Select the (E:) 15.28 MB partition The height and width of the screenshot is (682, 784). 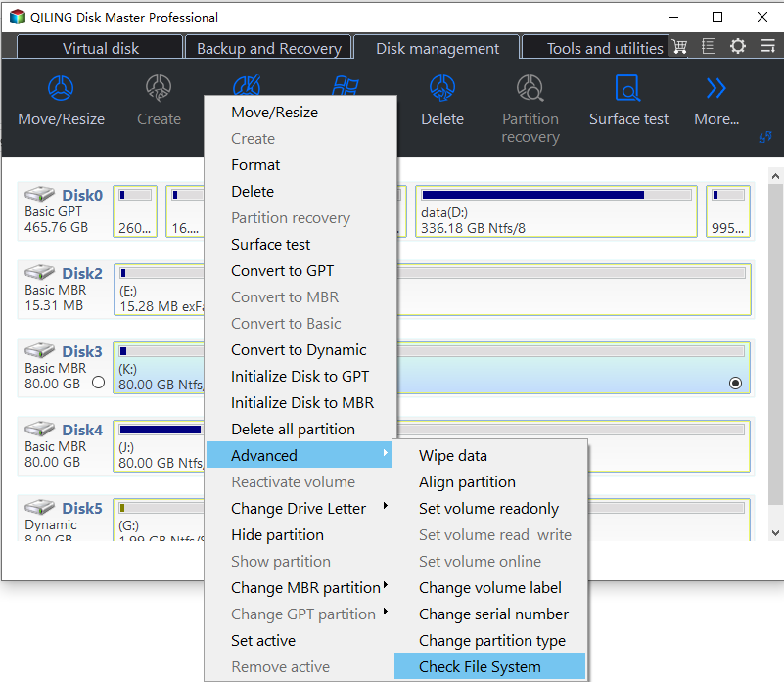pos(159,290)
